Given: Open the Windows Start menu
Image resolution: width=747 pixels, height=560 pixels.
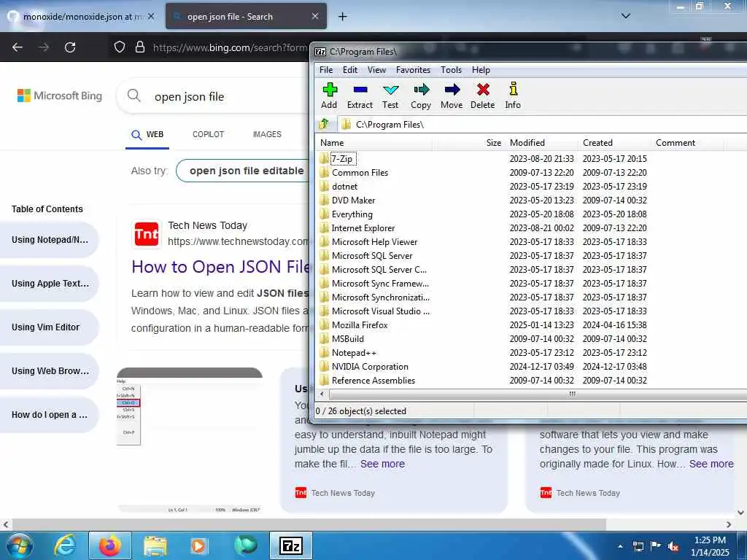Looking at the screenshot, I should (x=20, y=545).
